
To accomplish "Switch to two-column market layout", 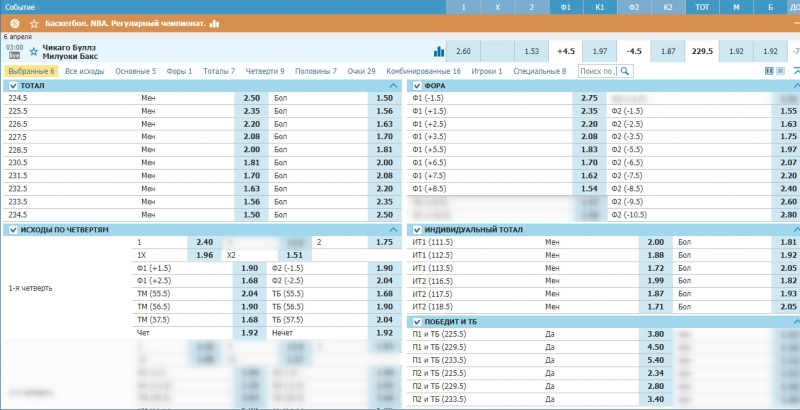I will (x=768, y=72).
